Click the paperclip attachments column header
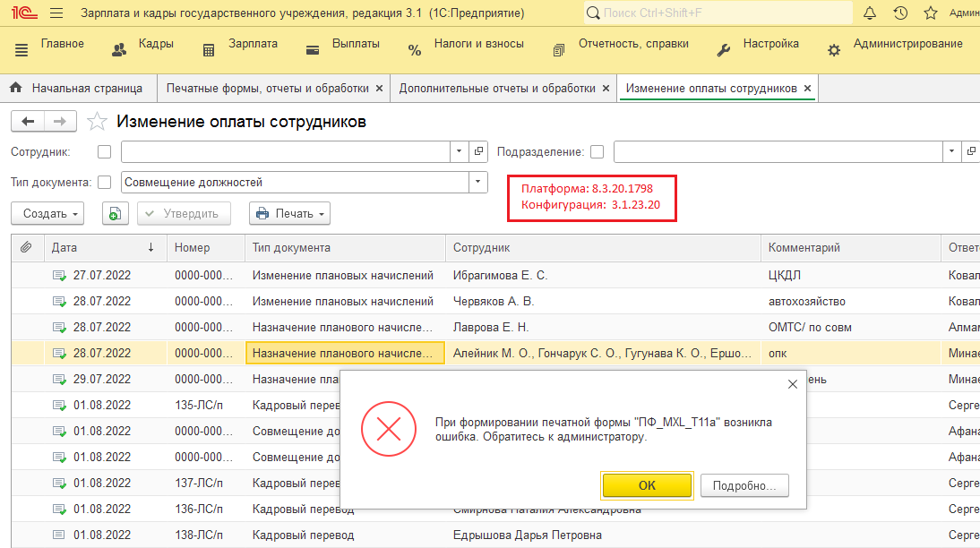980x548 pixels. tap(26, 247)
